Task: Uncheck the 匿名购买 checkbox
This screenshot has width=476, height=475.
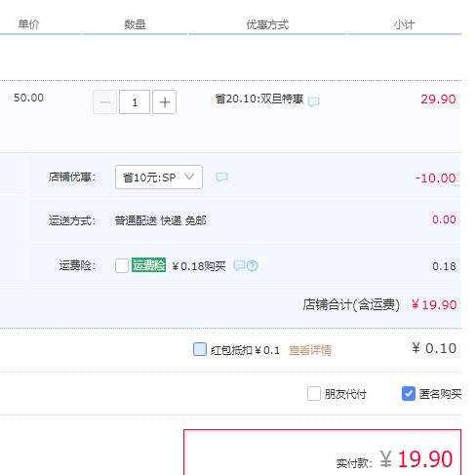Action: (409, 394)
